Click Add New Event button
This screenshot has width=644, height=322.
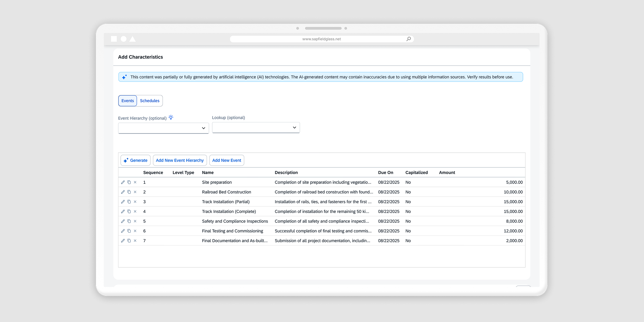coord(227,160)
